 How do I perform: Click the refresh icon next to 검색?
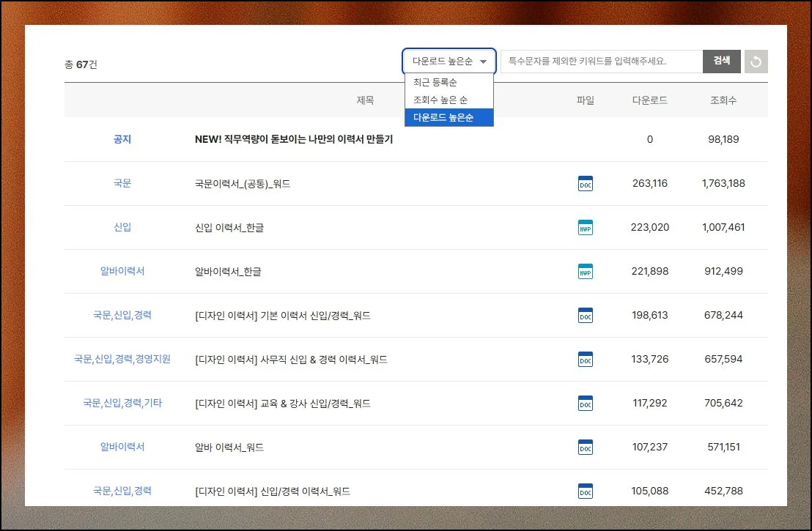[756, 62]
